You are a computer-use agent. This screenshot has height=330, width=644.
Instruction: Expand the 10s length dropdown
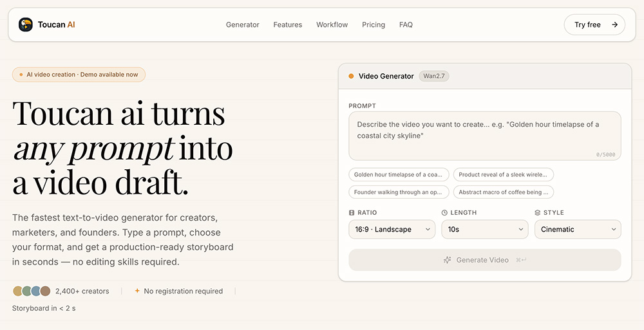pyautogui.click(x=485, y=230)
